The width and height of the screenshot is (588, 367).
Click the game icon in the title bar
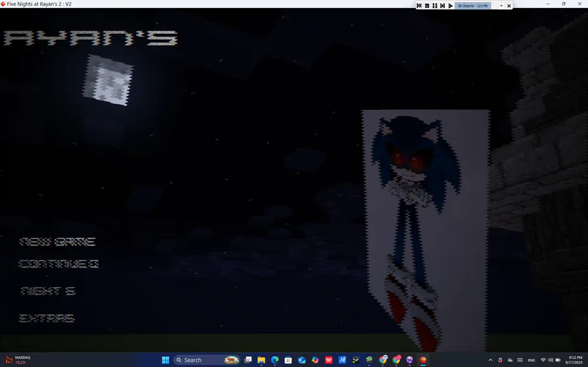click(x=3, y=4)
